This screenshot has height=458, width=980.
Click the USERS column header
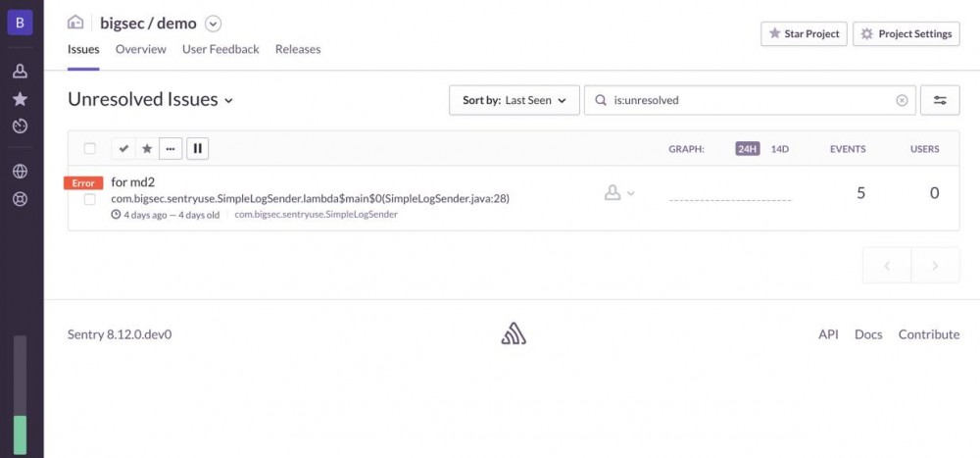pos(924,149)
